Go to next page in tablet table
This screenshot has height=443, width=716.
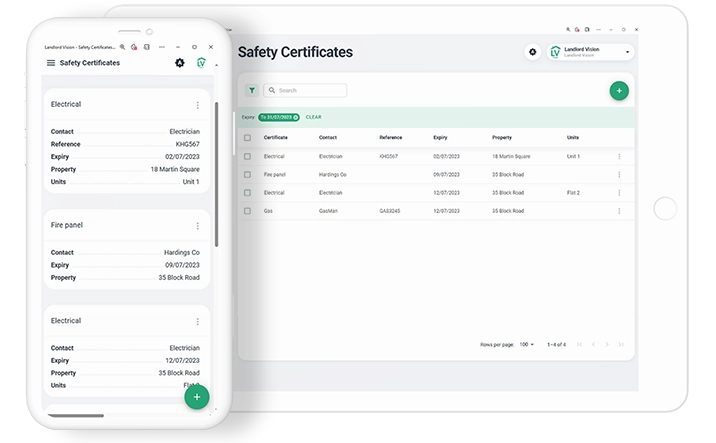click(607, 344)
